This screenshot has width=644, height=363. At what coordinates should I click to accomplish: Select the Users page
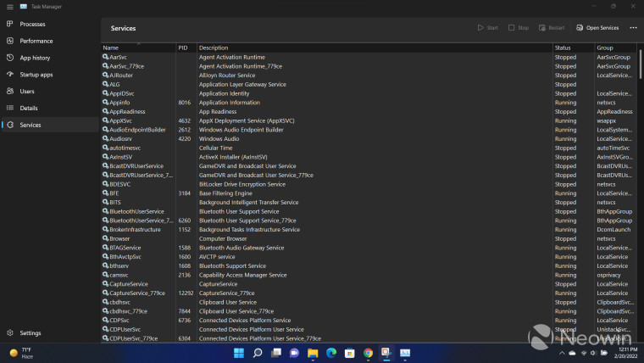coord(27,92)
